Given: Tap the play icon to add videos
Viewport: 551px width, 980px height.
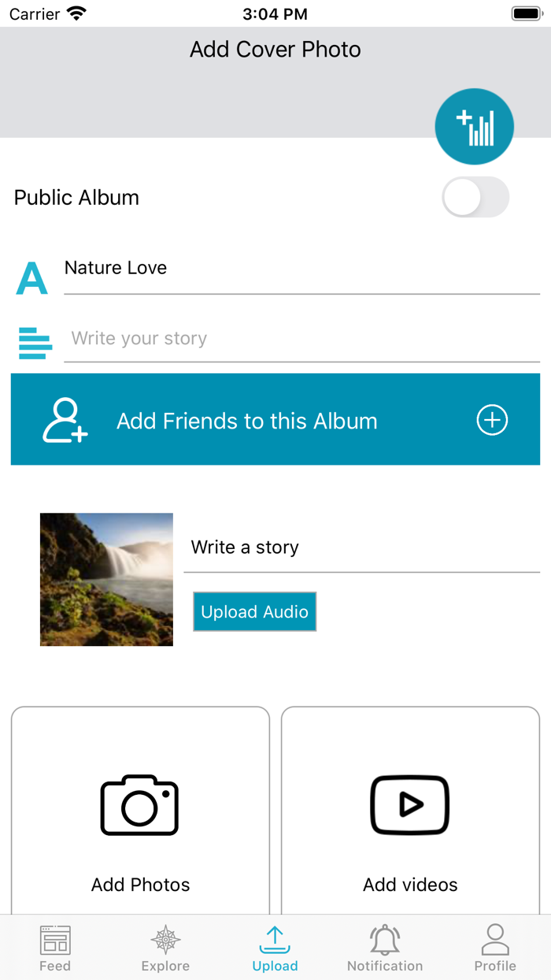Looking at the screenshot, I should [410, 805].
